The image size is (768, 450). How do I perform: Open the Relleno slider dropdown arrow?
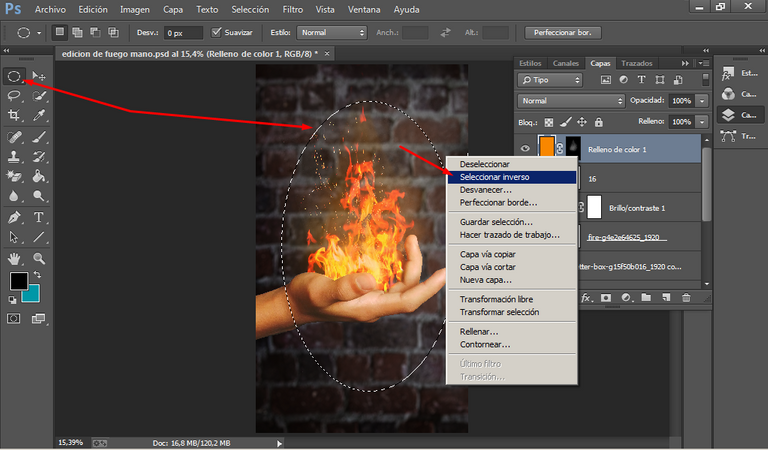pos(702,121)
